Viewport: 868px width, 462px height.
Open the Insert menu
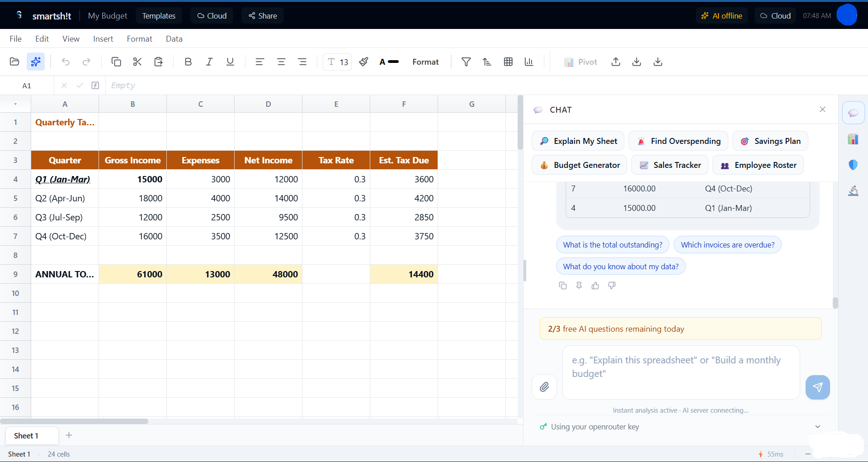(x=103, y=39)
